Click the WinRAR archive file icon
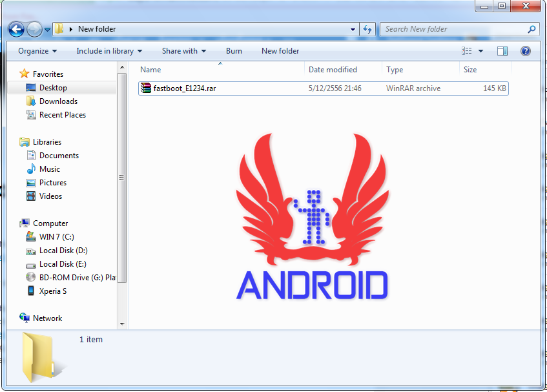This screenshot has height=392, width=547. point(145,88)
